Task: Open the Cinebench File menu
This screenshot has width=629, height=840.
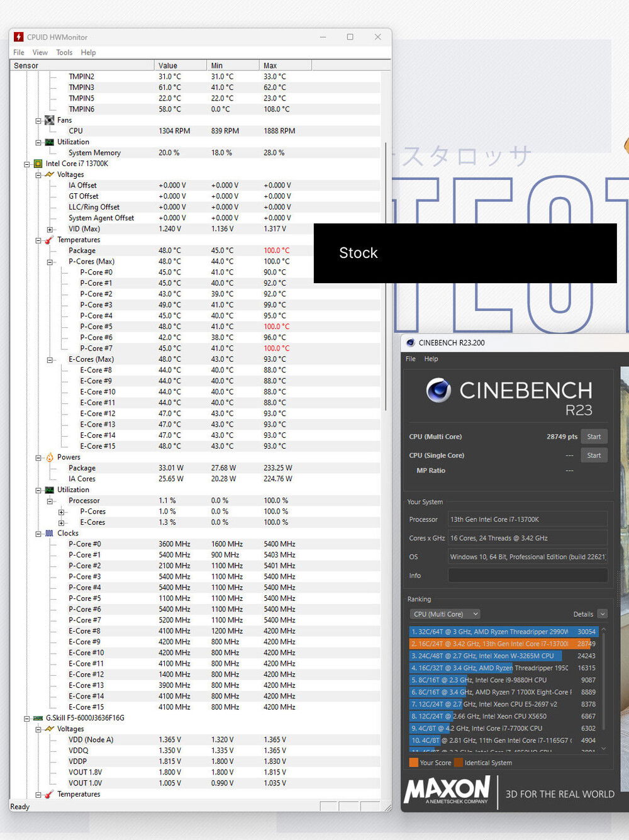Action: pyautogui.click(x=411, y=359)
